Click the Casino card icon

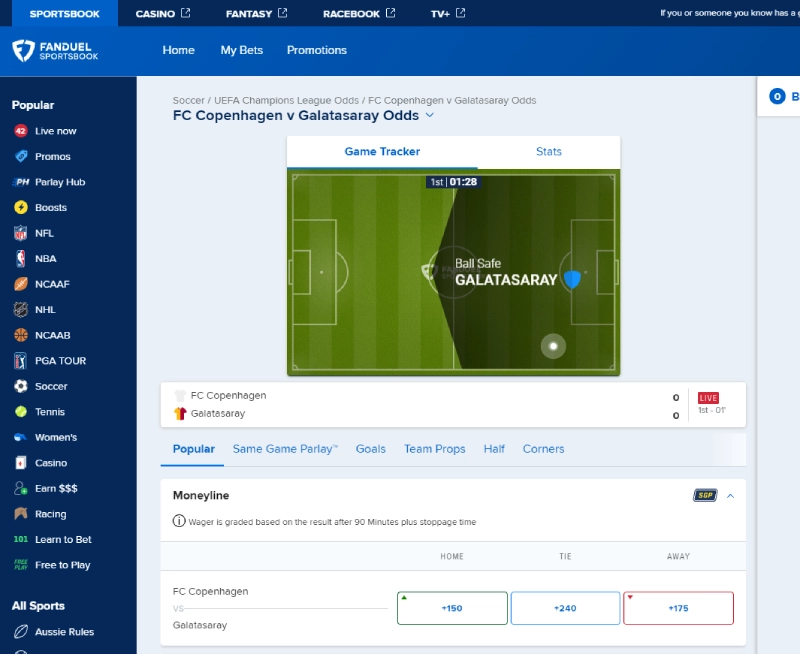coord(20,463)
